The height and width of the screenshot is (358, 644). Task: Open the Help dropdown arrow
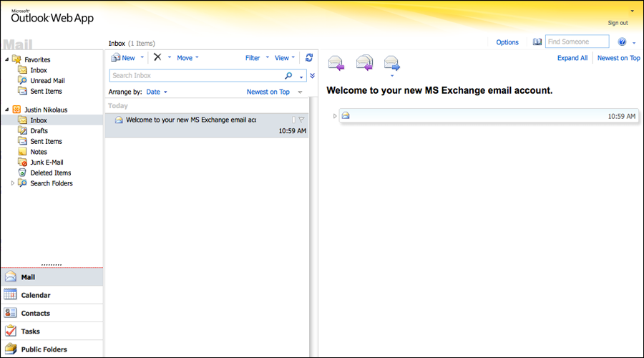pos(634,43)
